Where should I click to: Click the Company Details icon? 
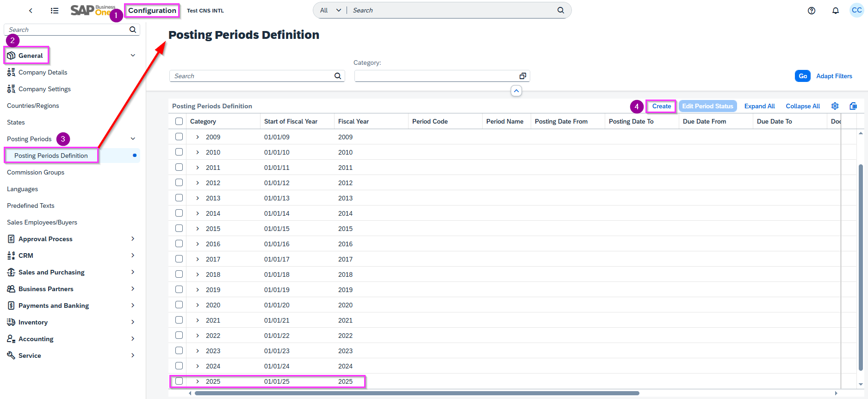pyautogui.click(x=11, y=72)
